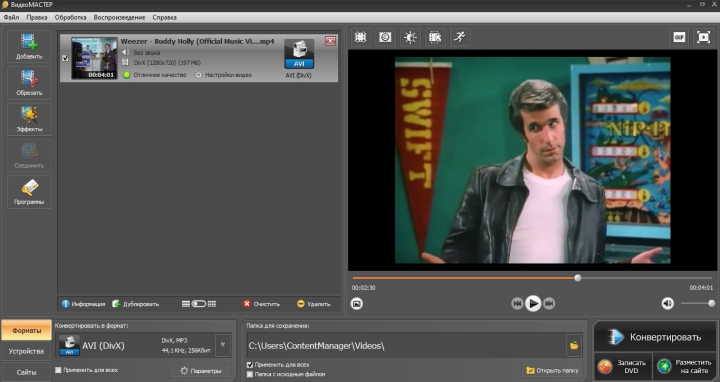This screenshot has height=382, width=720.
Task: Select the Сайты tab
Action: (26, 372)
